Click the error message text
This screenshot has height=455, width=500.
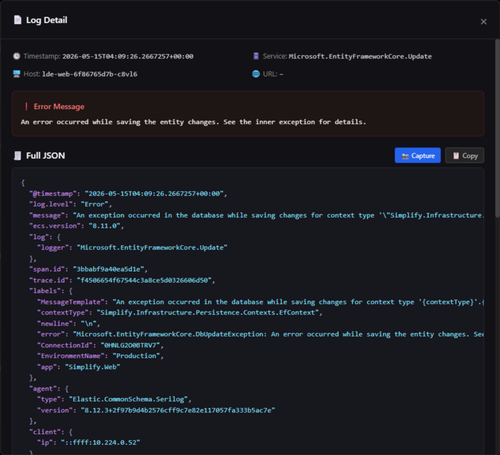[193, 122]
